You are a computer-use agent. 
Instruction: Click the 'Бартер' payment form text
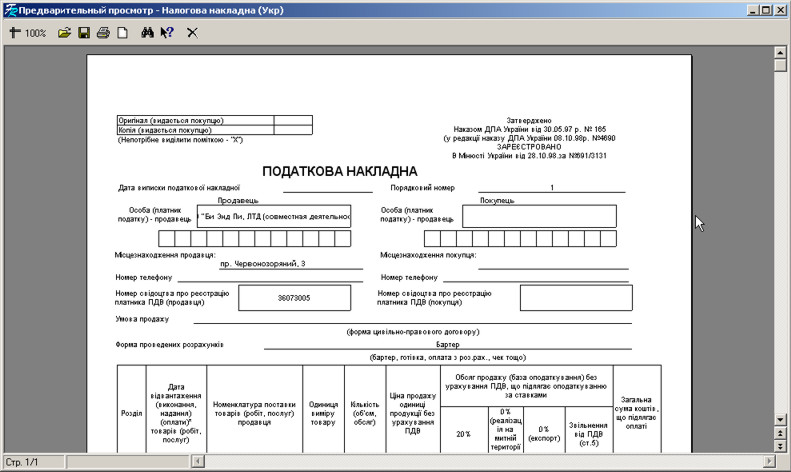click(x=448, y=344)
